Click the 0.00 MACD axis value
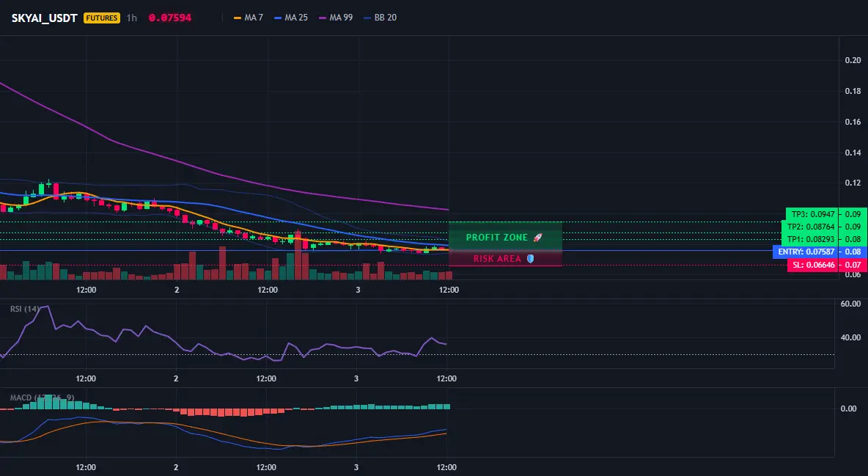The image size is (868, 476). (x=849, y=409)
